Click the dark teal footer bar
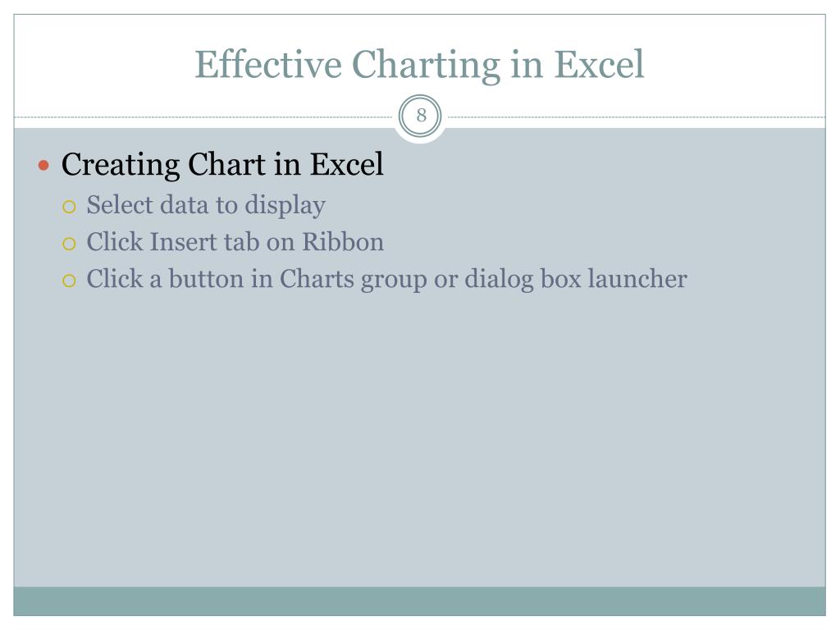The width and height of the screenshot is (840, 630). tap(419, 601)
